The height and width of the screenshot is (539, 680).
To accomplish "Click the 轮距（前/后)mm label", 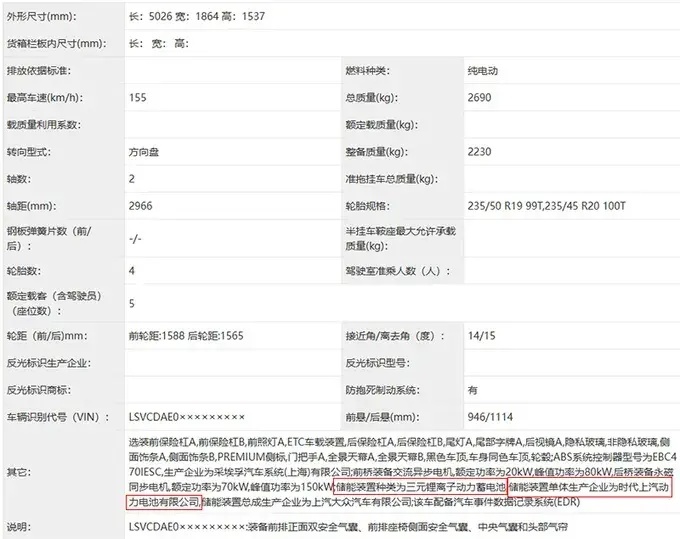I will point(46,336).
